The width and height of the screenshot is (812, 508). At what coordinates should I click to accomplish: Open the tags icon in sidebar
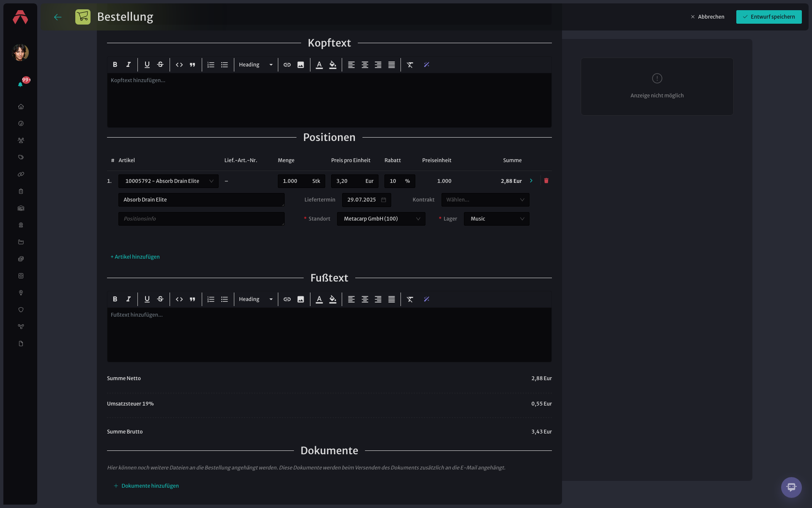tap(21, 157)
